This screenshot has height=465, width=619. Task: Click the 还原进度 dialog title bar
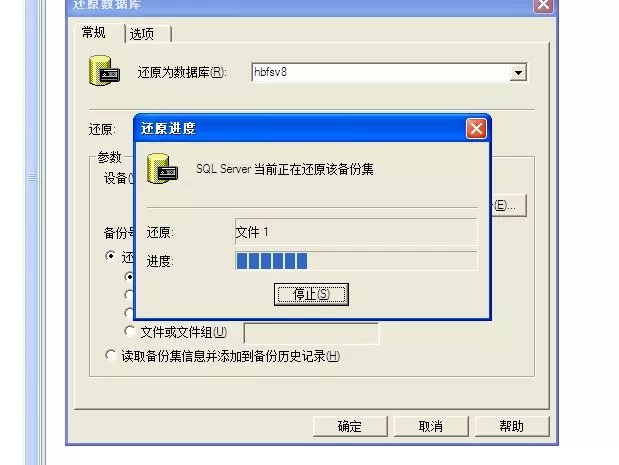click(x=300, y=129)
